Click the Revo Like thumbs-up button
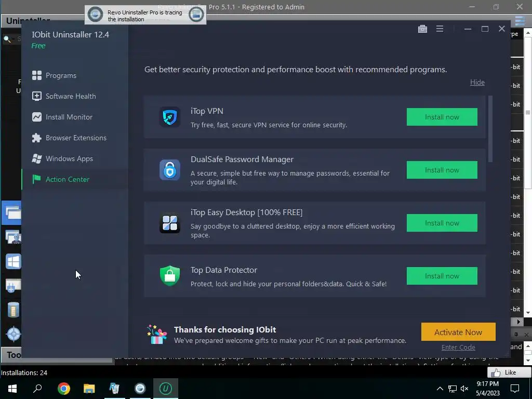The width and height of the screenshot is (532, 399). click(x=509, y=373)
